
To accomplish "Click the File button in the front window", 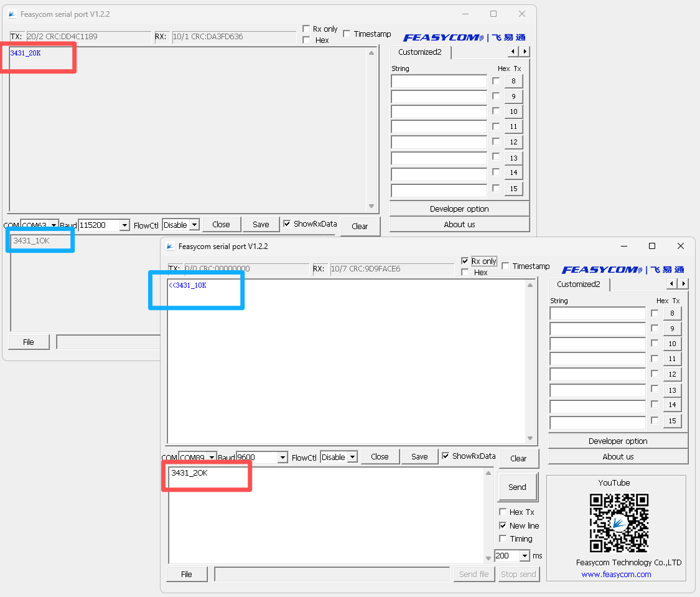I will click(x=186, y=573).
